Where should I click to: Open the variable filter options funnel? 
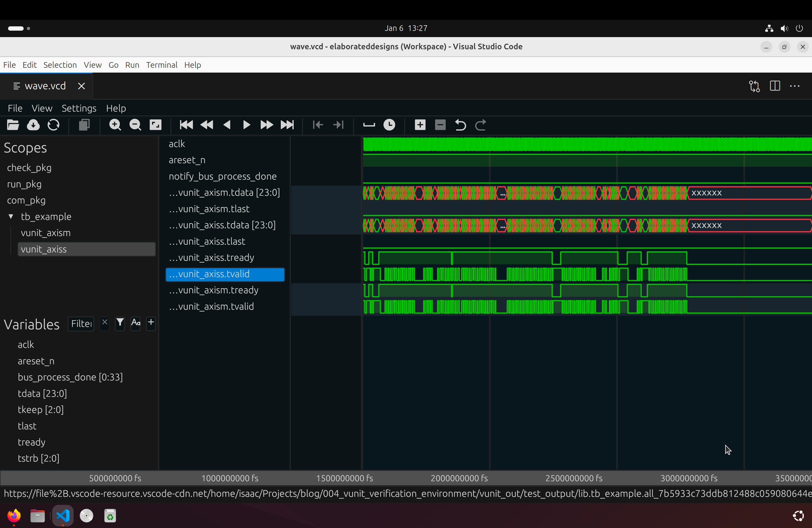click(x=120, y=323)
